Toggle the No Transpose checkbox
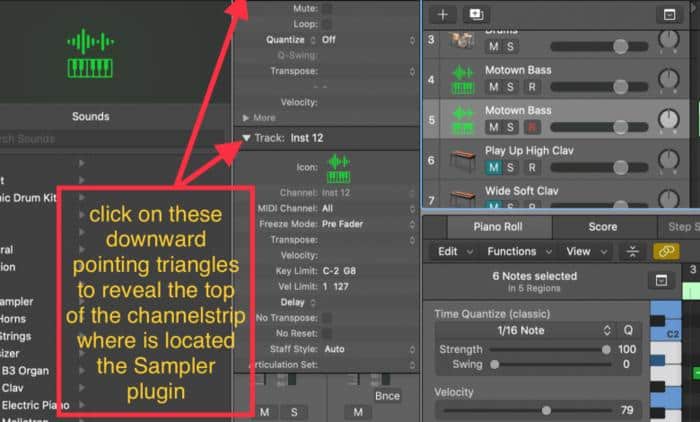 327,318
